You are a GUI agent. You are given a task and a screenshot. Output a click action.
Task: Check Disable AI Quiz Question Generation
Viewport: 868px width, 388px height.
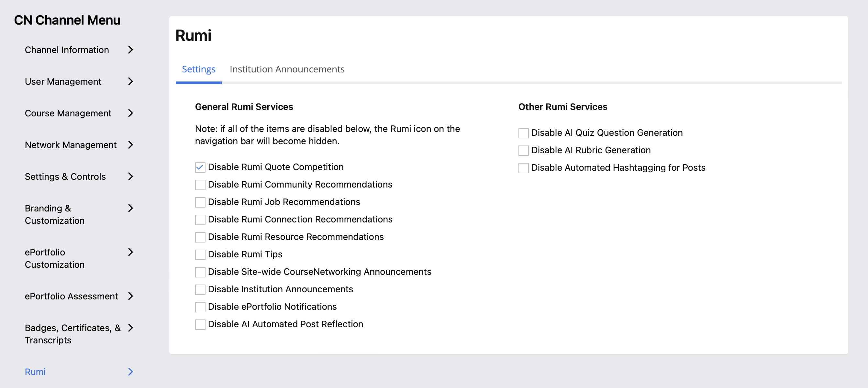tap(523, 133)
